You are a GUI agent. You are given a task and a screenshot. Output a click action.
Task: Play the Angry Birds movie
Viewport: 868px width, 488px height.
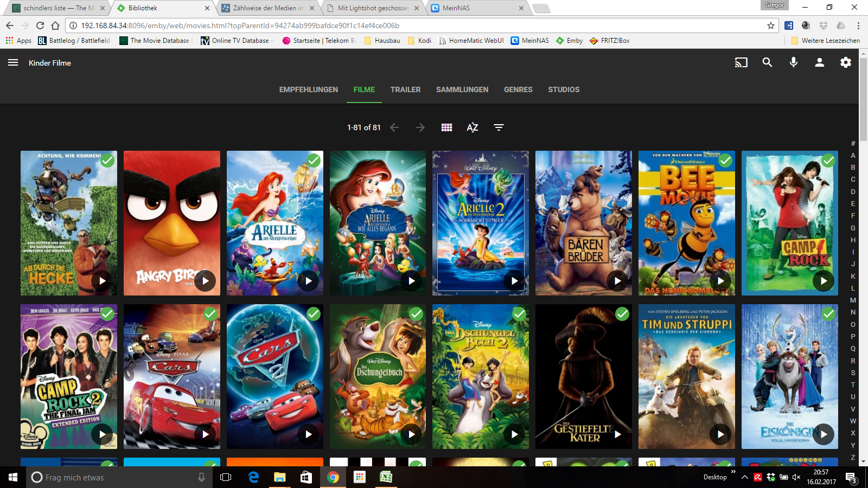point(205,281)
